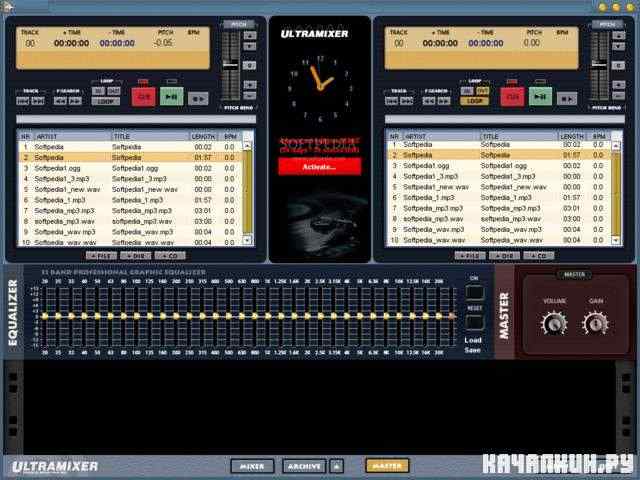Set loop OUT point on left deck

tap(114, 91)
